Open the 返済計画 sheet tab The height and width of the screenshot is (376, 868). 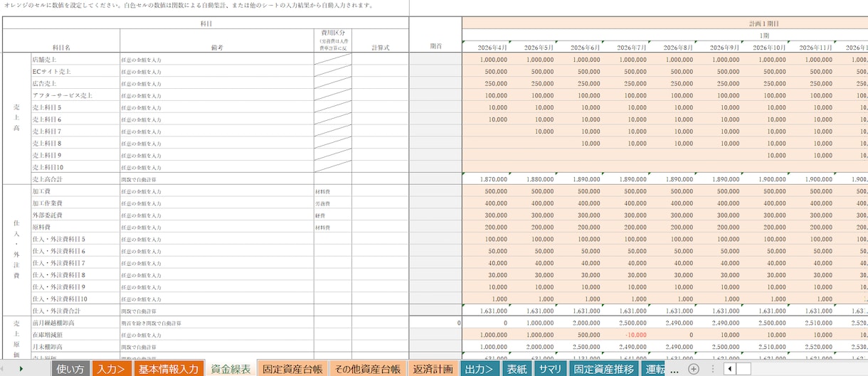433,369
